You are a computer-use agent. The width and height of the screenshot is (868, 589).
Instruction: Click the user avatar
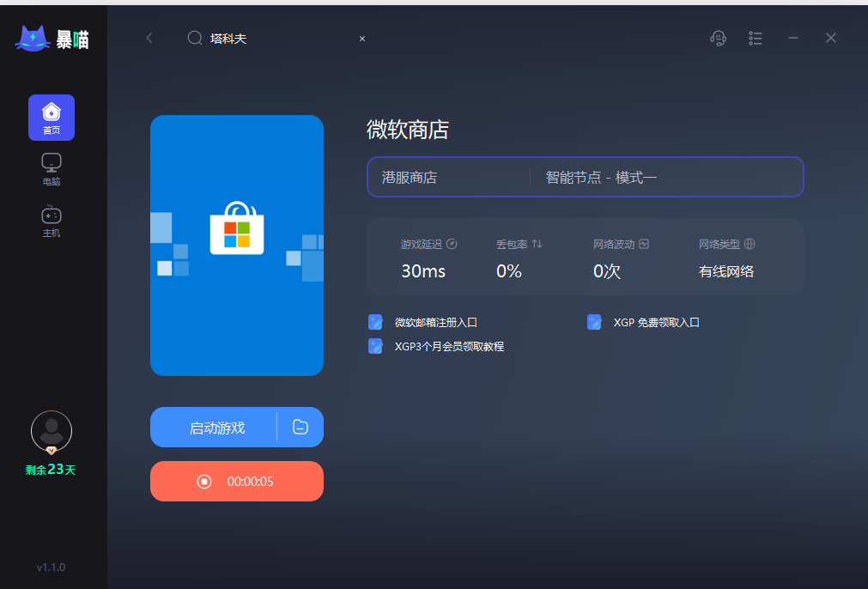click(x=52, y=432)
